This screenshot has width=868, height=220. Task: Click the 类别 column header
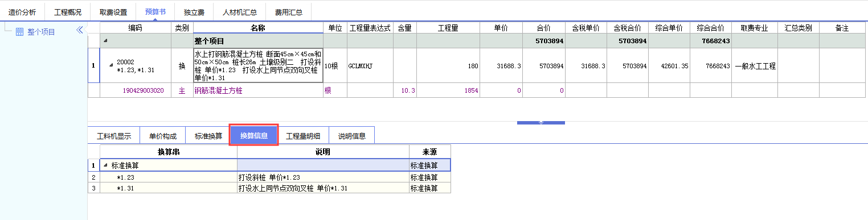click(182, 28)
